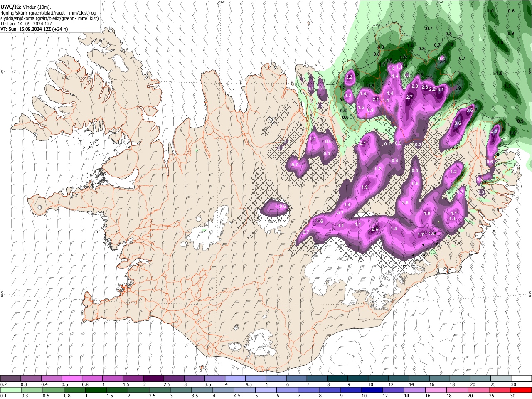
Task: Choose the pale gray snow swatch between 25 and 30
Action: tap(501, 378)
